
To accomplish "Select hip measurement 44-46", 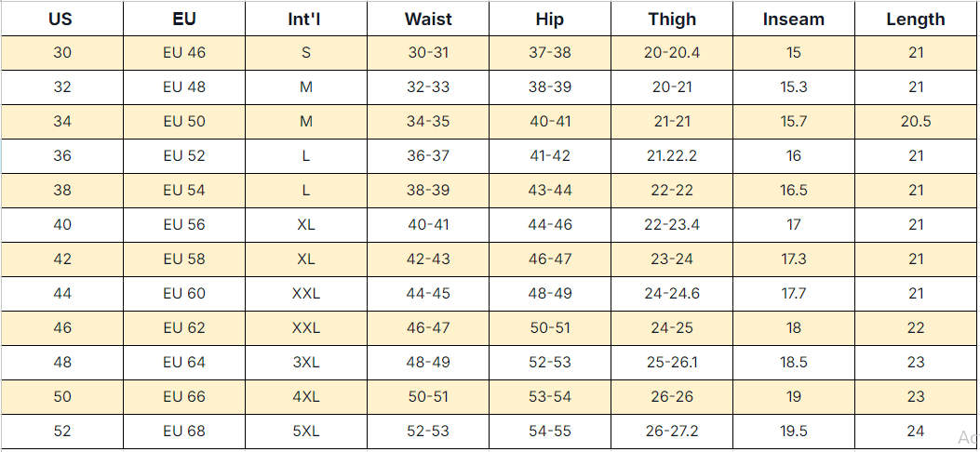I will pyautogui.click(x=550, y=225).
